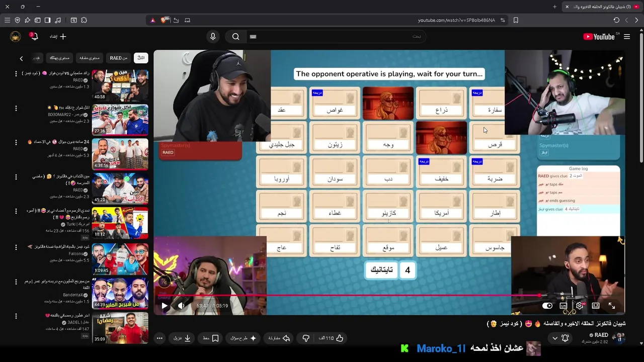Open a new browser tab with plus icon
This screenshot has width=644, height=362.
pos(554,7)
